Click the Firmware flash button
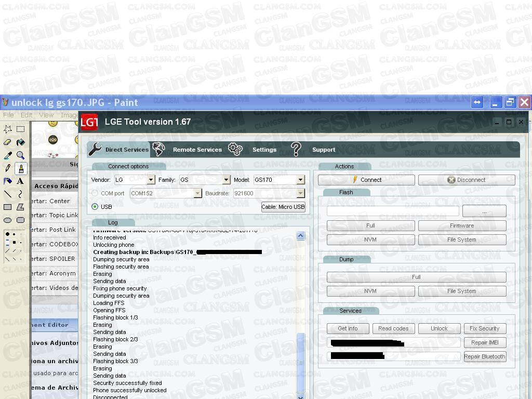Image resolution: width=532 pixels, height=399 pixels. [462, 225]
